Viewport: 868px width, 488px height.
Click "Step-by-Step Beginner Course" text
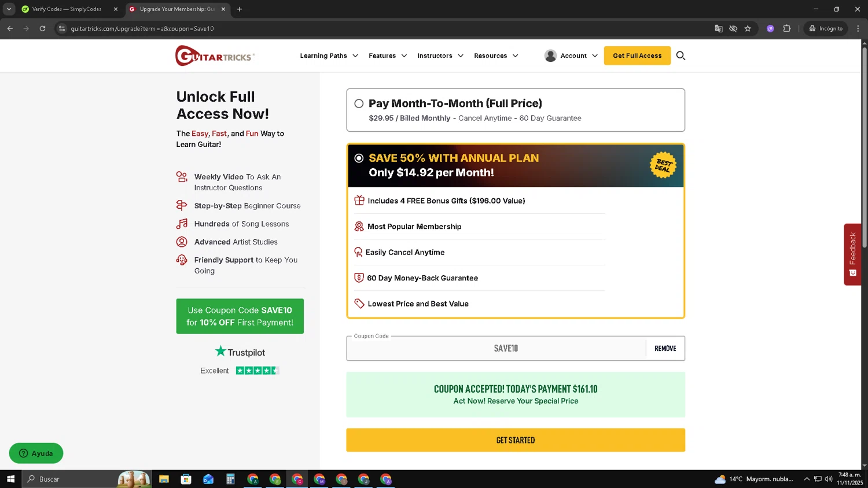click(x=247, y=206)
